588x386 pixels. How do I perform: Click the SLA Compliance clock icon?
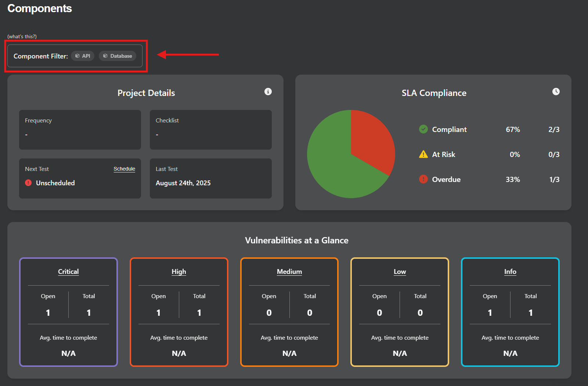click(556, 92)
